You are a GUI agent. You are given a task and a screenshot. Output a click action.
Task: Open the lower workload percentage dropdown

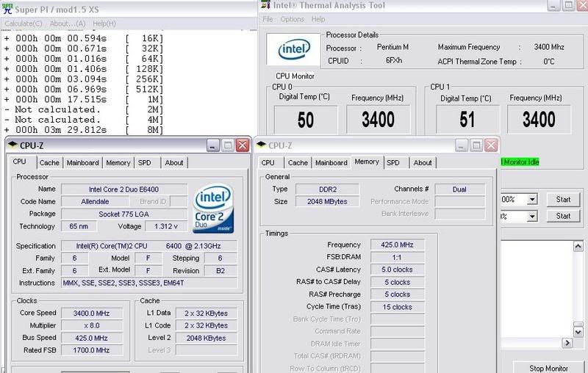point(531,216)
